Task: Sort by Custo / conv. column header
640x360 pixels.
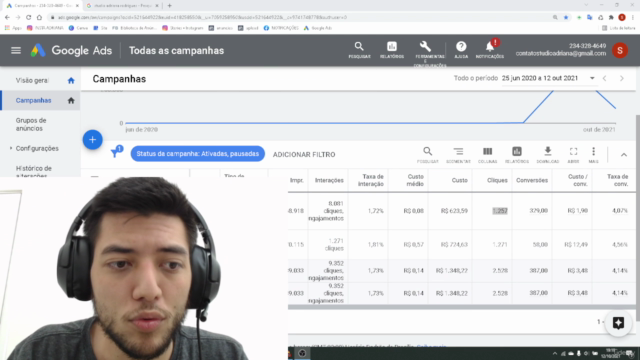Action: tap(578, 180)
